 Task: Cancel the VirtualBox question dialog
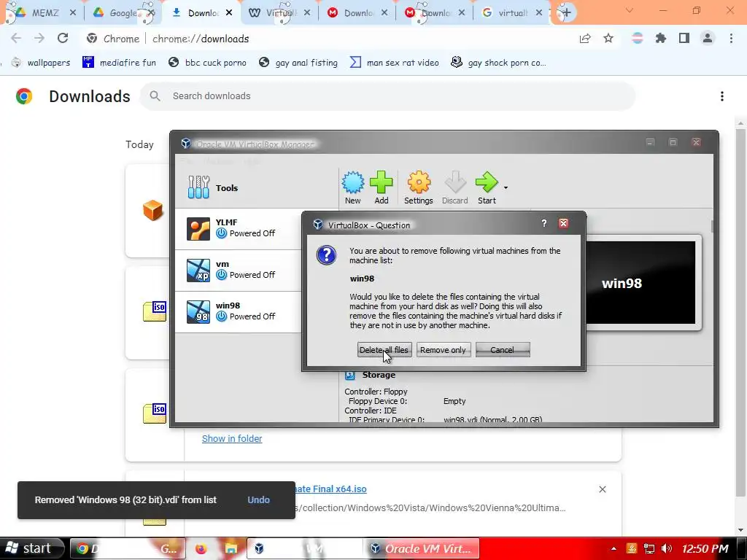point(503,350)
